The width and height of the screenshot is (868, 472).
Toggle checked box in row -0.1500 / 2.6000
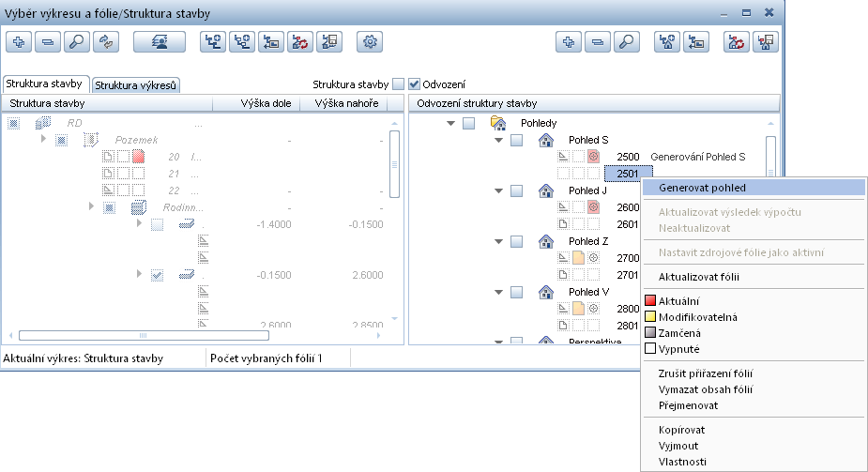point(158,275)
